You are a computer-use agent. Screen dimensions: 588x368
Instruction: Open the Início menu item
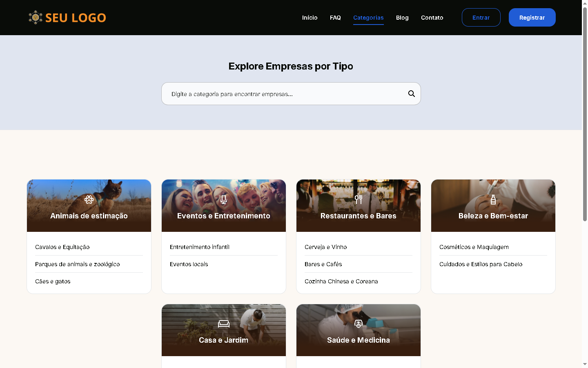pos(310,18)
